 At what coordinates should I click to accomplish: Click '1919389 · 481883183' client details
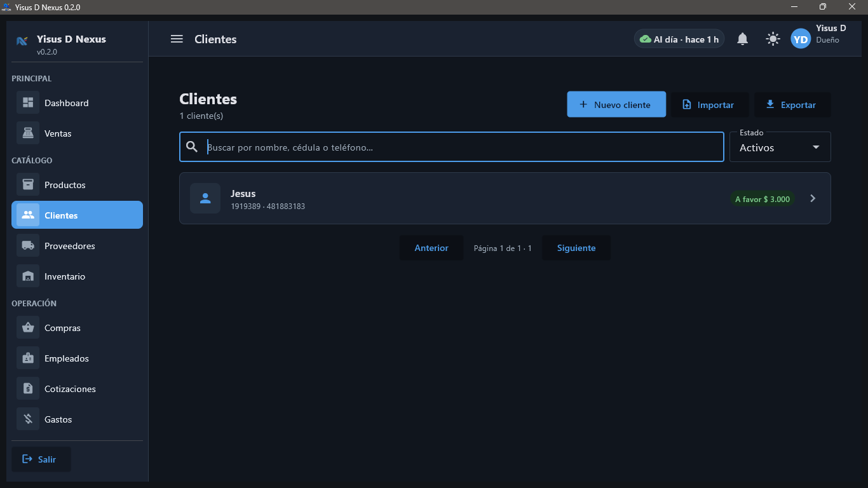(x=268, y=207)
